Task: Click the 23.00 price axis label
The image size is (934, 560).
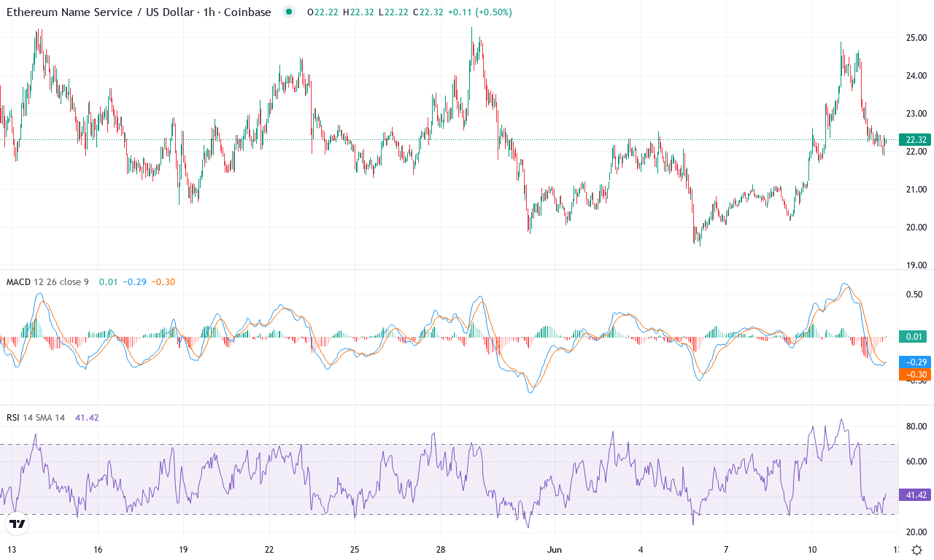Action: tap(916, 114)
